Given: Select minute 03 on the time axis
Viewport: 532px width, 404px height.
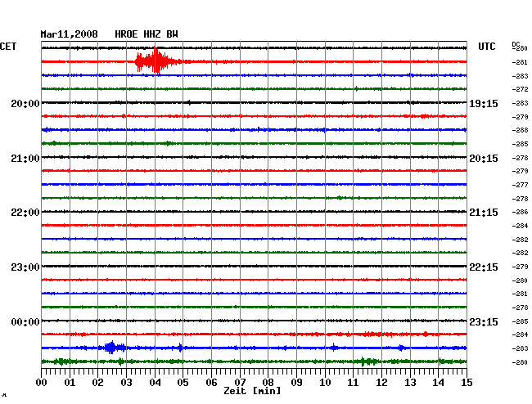Looking at the screenshot, I should [x=126, y=383].
